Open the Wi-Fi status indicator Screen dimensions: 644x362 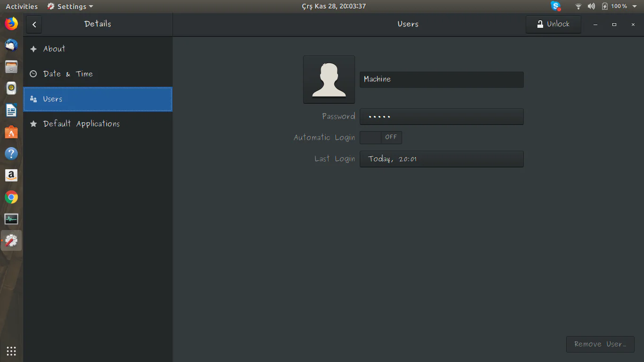coord(578,6)
